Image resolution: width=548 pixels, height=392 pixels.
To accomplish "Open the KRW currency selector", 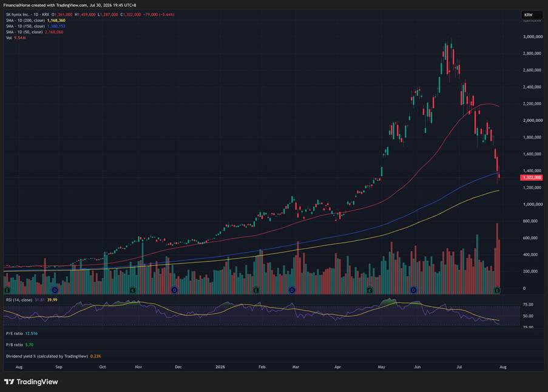I will point(532,15).
